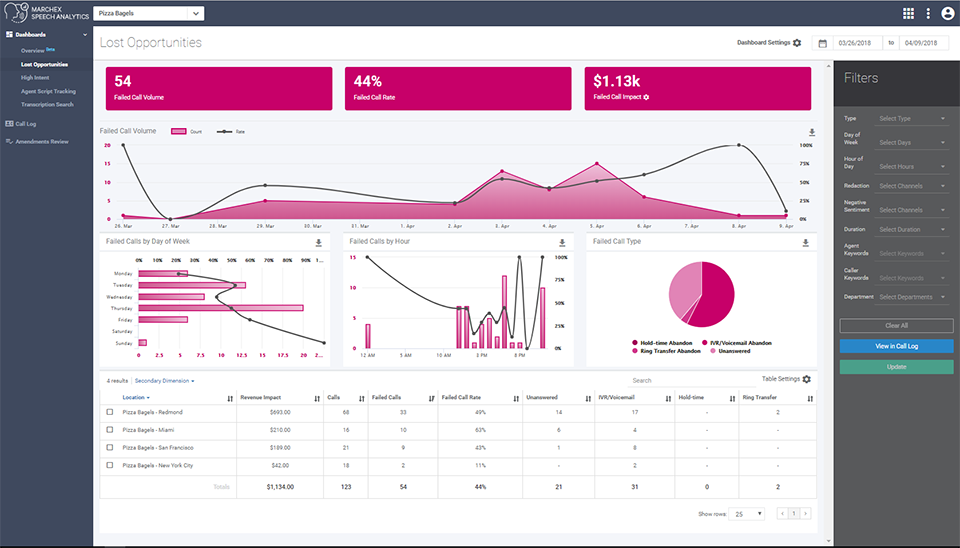Sort table by Location column arrows
This screenshot has height=548, width=960.
[230, 399]
